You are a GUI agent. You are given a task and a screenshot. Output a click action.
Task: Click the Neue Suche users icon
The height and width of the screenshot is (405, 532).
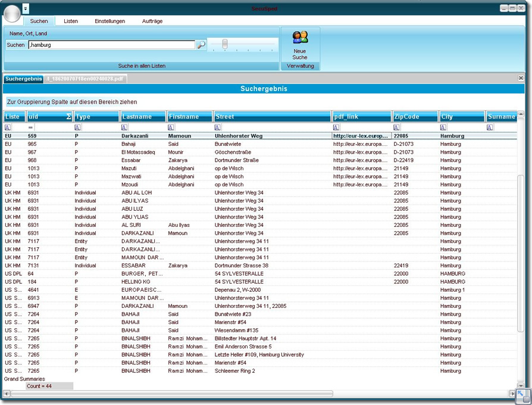[x=300, y=38]
